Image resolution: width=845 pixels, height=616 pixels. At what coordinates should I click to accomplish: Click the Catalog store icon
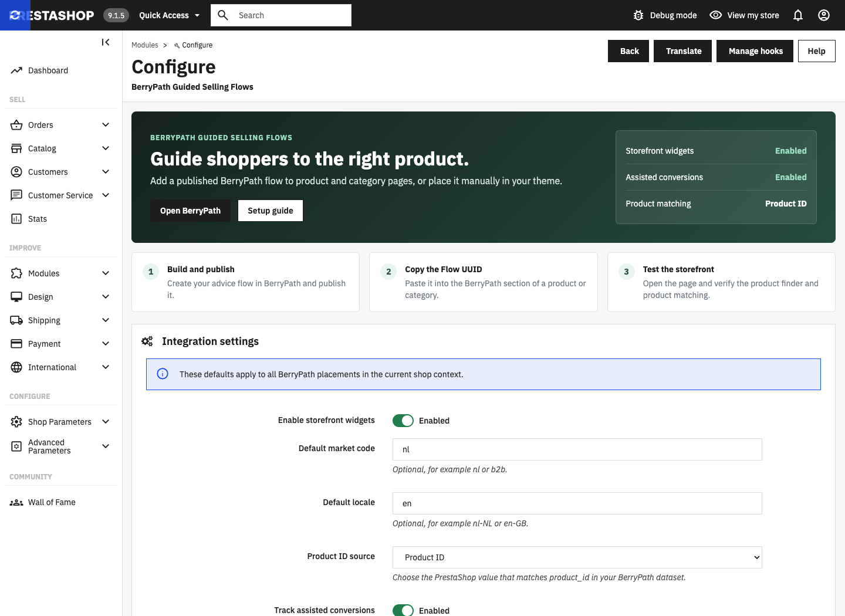[16, 148]
